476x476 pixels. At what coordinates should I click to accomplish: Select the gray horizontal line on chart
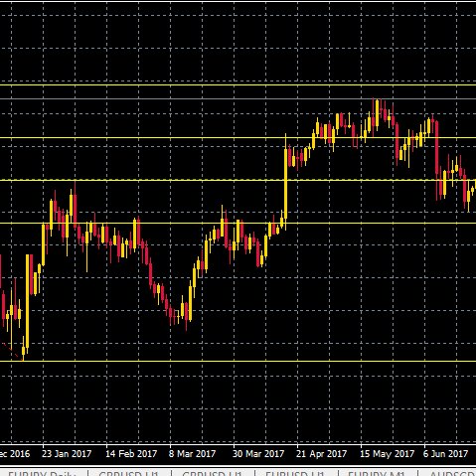238,98
